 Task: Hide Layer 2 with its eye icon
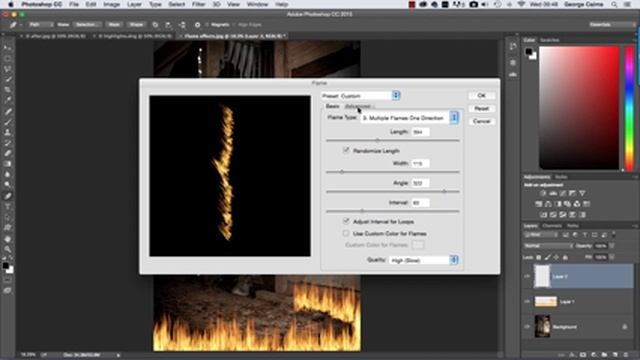coord(527,276)
